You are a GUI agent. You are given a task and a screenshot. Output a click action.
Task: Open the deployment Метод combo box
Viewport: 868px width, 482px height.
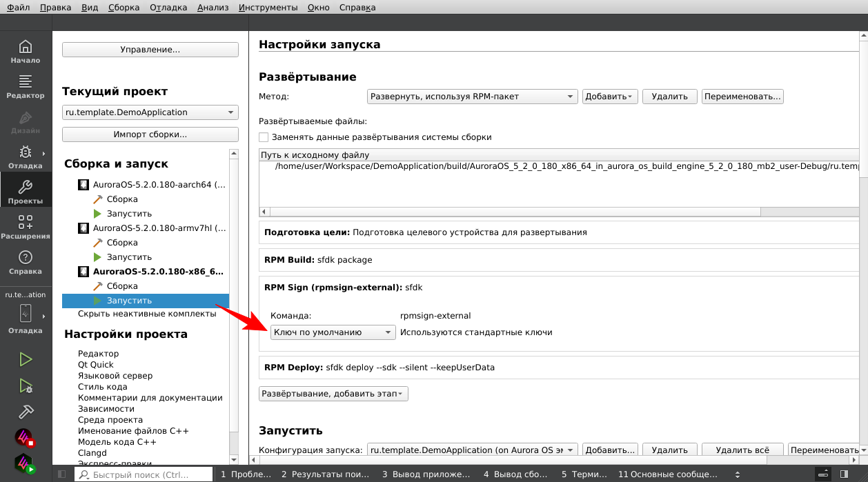click(472, 97)
